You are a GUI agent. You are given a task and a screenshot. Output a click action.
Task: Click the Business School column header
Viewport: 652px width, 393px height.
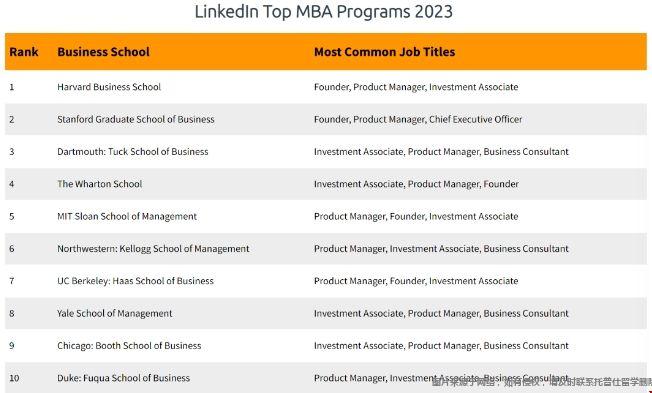103,52
